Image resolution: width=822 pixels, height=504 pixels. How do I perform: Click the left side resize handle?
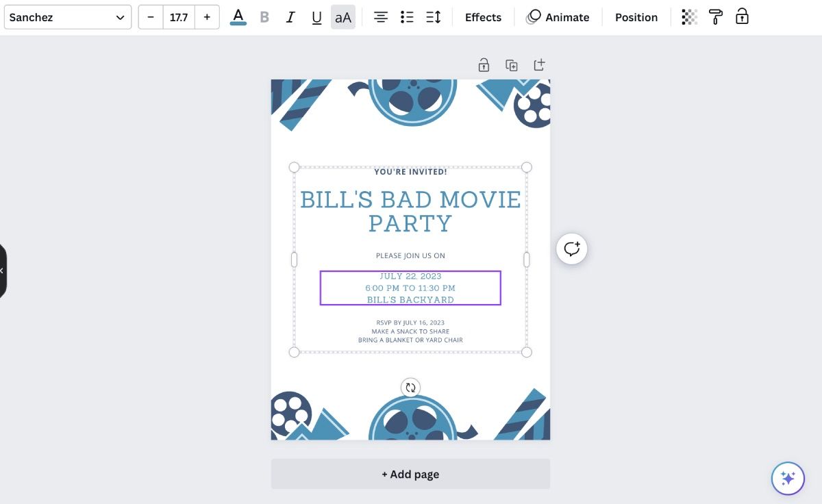(x=294, y=260)
